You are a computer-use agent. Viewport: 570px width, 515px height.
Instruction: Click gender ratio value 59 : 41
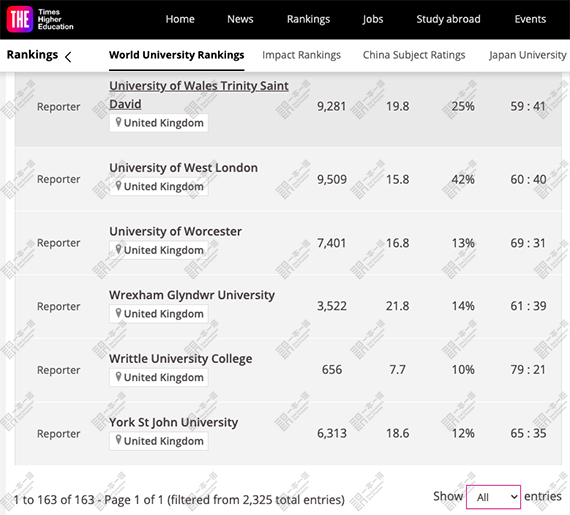pos(528,106)
